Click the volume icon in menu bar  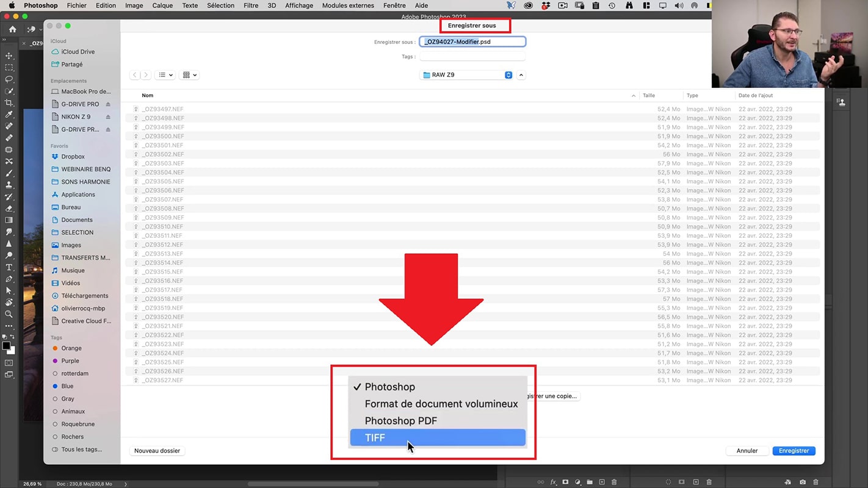(x=679, y=5)
